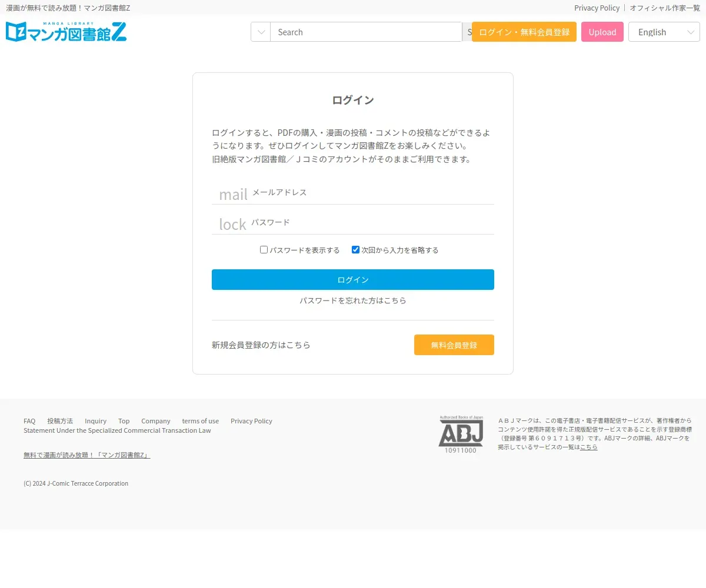Open Statement Under the Specialized Commercial Transaction Law
Viewport: 706px width, 588px height.
click(117, 430)
